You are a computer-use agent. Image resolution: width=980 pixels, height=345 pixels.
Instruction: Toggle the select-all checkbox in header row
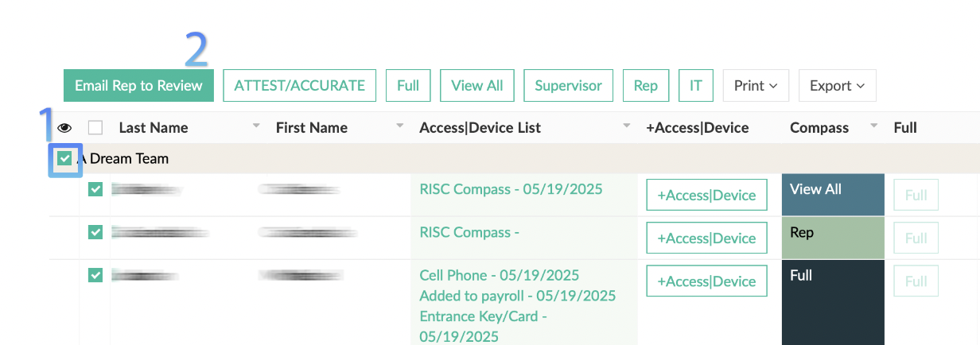[95, 127]
